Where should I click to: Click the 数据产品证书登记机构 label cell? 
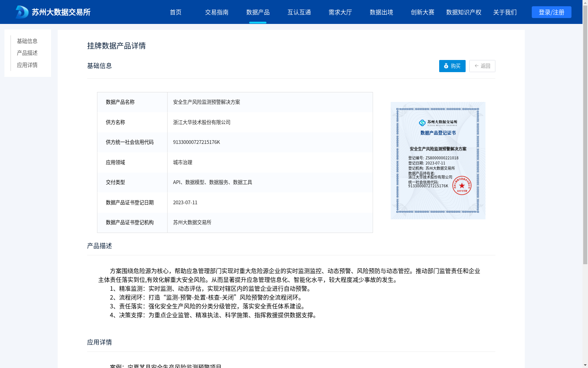pyautogui.click(x=132, y=222)
